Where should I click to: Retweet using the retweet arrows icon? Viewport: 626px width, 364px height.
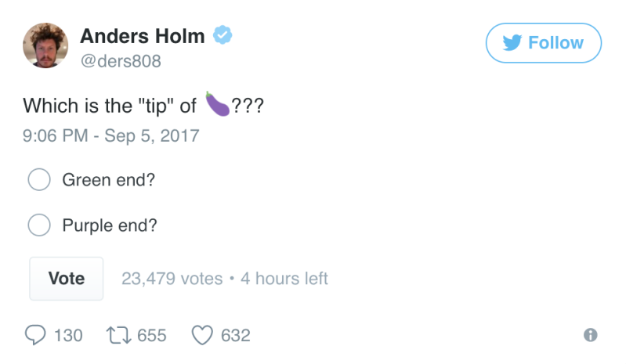click(x=119, y=335)
